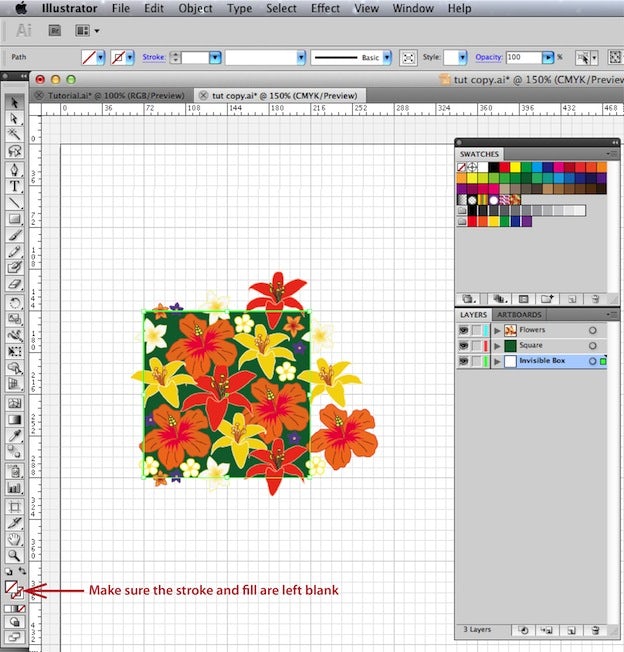Select the Selection (black arrow) tool
Screen dimensions: 624x652
point(15,102)
